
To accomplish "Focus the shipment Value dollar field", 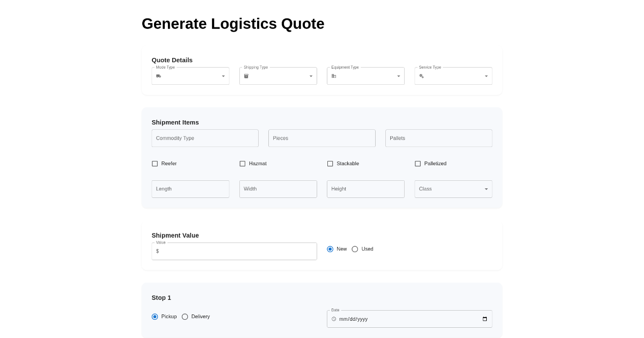I will [236, 251].
